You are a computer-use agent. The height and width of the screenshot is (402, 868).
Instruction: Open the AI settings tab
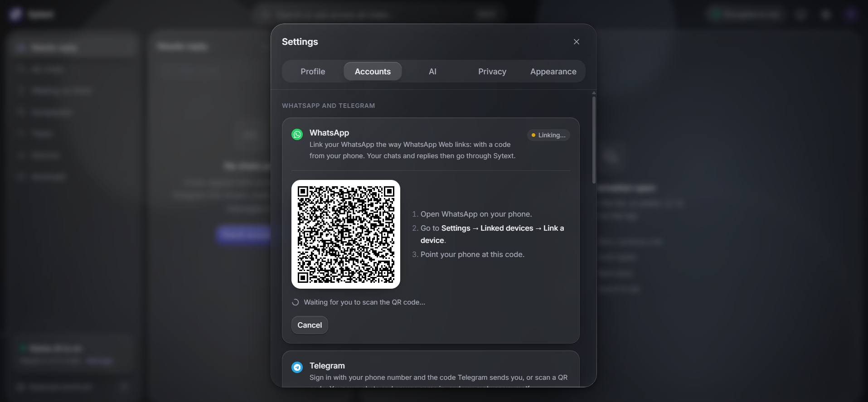[432, 72]
